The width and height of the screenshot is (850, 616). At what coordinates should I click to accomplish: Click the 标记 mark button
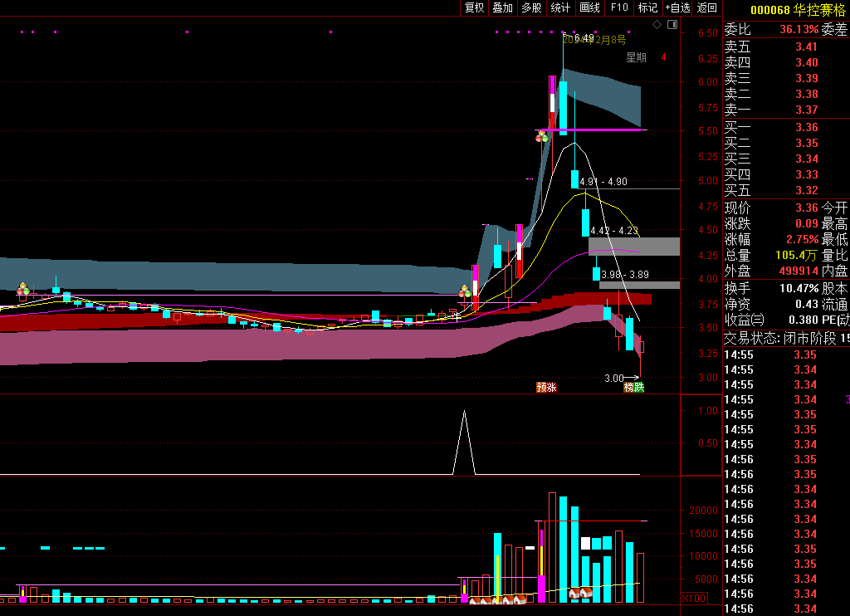pos(647,7)
